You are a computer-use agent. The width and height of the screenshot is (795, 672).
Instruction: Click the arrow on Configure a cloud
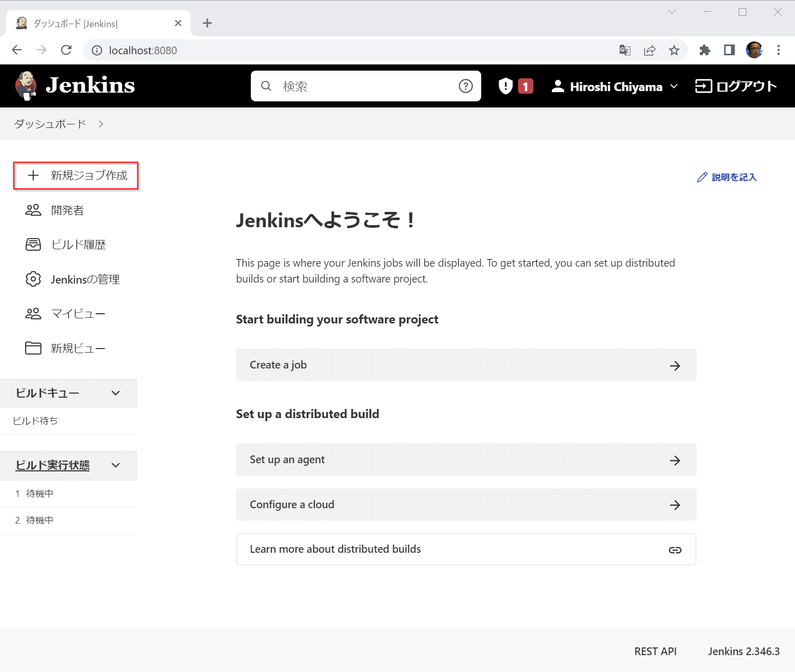tap(675, 505)
